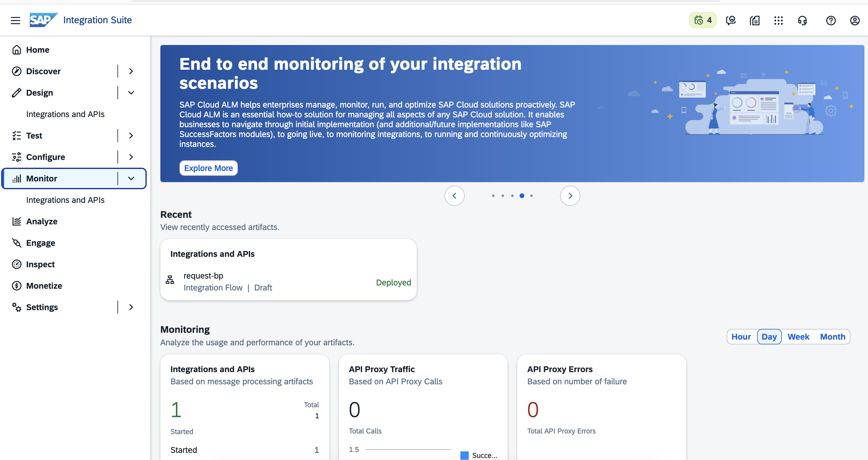Select the Week time range
This screenshot has width=868, height=460.
click(798, 337)
